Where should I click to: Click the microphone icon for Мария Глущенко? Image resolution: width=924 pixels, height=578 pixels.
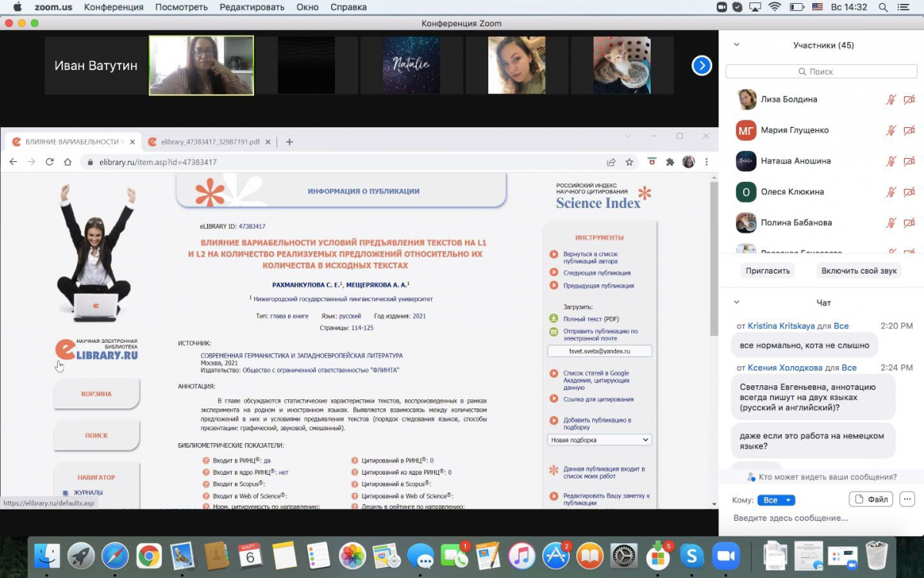[891, 130]
